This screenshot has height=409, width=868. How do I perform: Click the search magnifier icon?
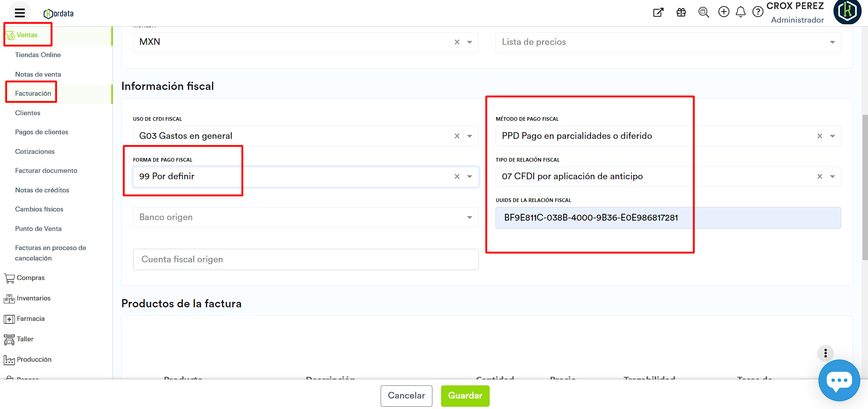pyautogui.click(x=704, y=12)
